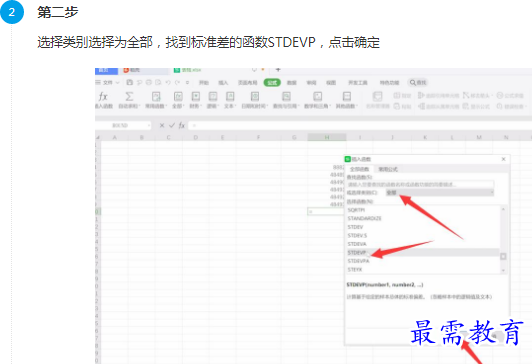Select column A header
Viewport: 532px width, 364px height.
pyautogui.click(x=115, y=137)
